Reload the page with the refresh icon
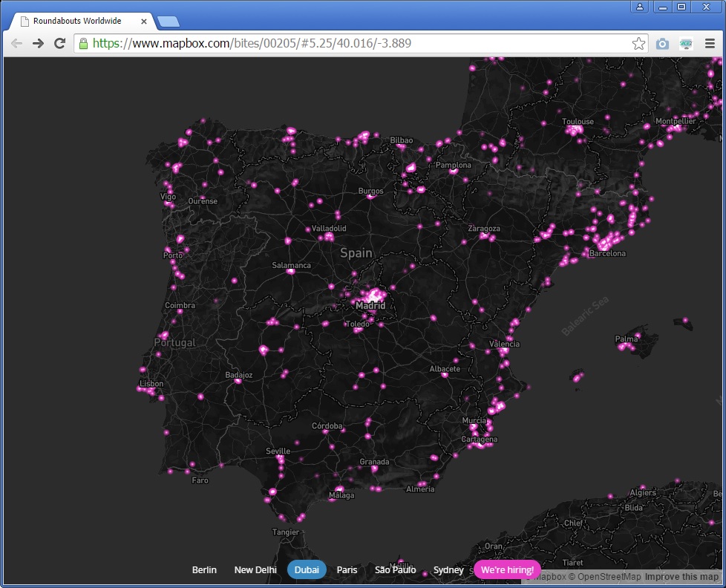 coord(59,44)
